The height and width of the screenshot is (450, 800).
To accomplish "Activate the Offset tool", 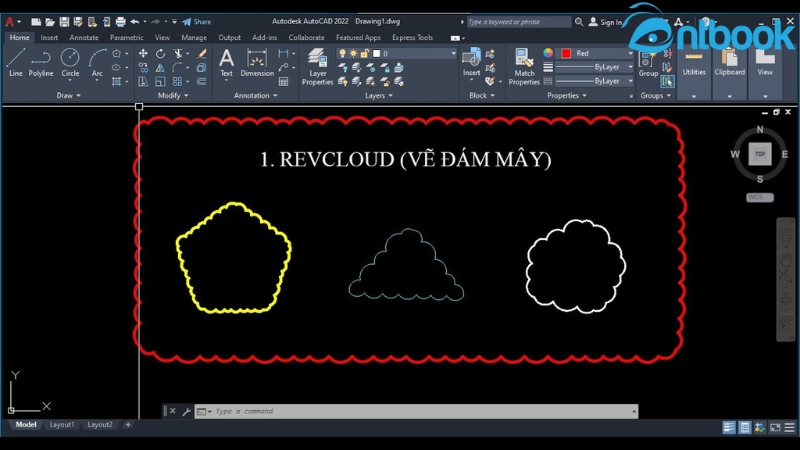I will point(202,81).
